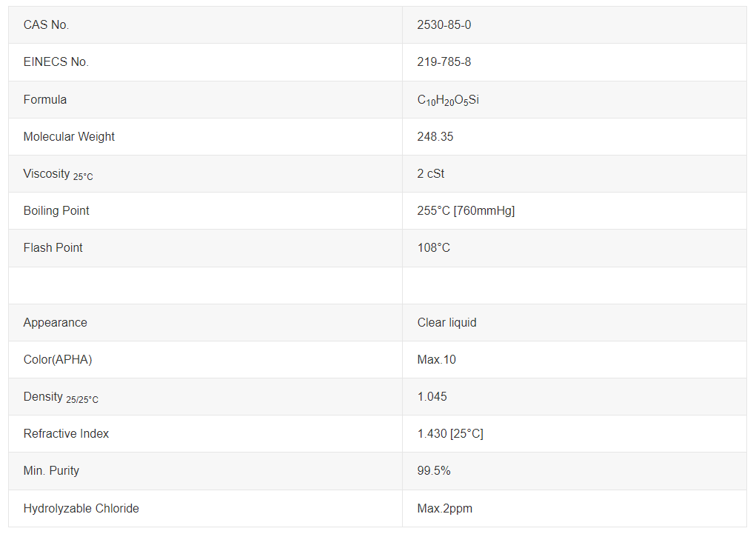Click the Boiling Point label
The image size is (756, 534).
click(56, 211)
